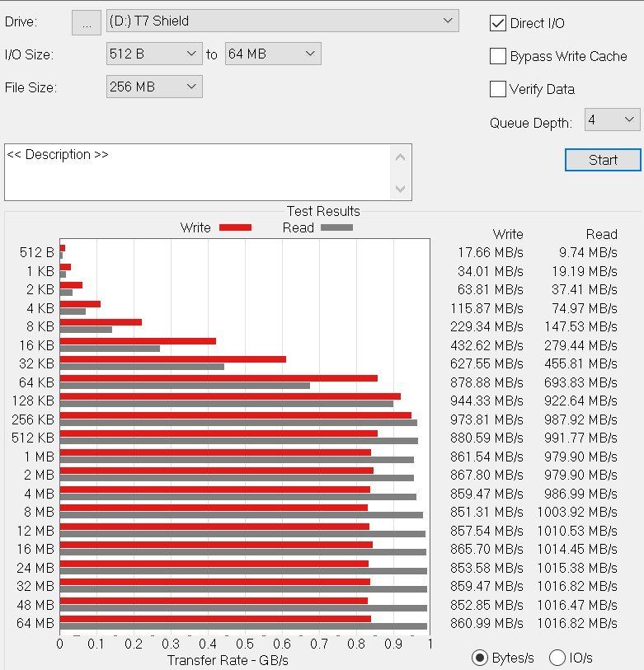Open the File Size dropdown

154,87
